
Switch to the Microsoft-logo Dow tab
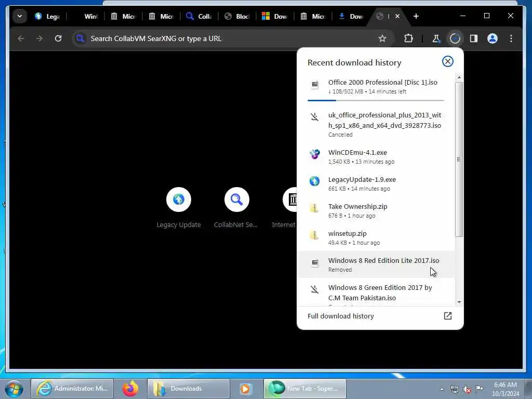[x=275, y=16]
